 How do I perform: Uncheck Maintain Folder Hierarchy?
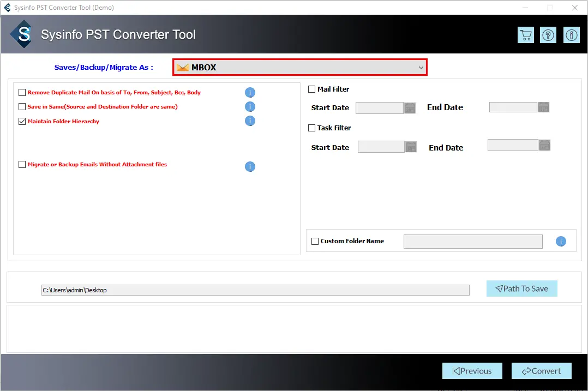coord(22,122)
